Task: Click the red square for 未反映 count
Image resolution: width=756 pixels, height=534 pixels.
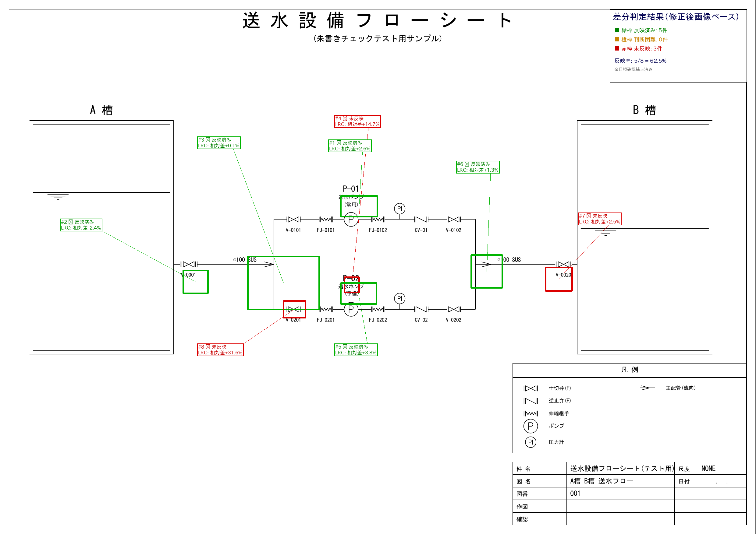Action: (617, 48)
